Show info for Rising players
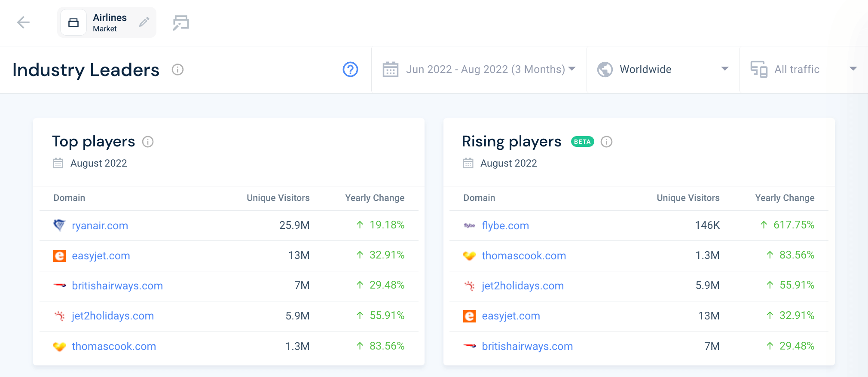Screen dimensions: 868x377 click(606, 142)
